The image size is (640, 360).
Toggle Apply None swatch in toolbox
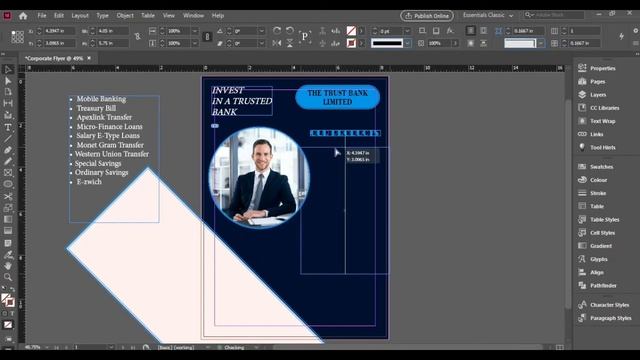pos(8,325)
